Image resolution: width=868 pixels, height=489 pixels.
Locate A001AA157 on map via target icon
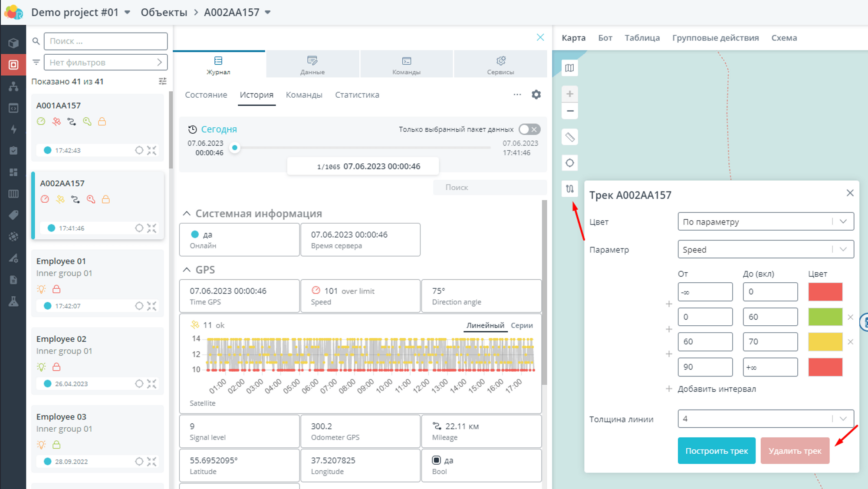pos(139,150)
